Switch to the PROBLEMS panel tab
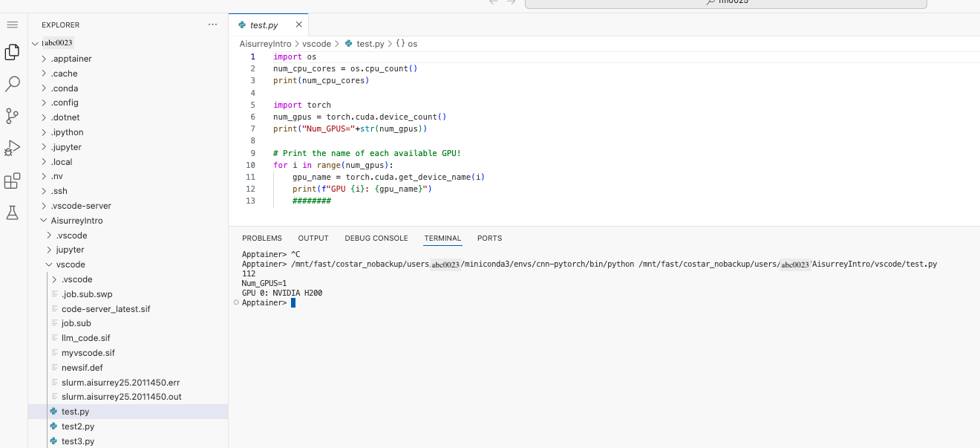Image resolution: width=980 pixels, height=448 pixels. click(262, 238)
